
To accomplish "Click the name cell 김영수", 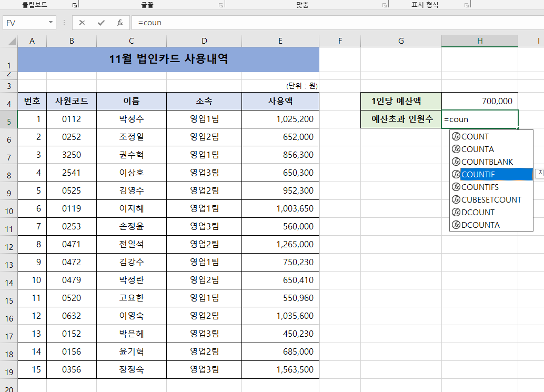I will 132,191.
